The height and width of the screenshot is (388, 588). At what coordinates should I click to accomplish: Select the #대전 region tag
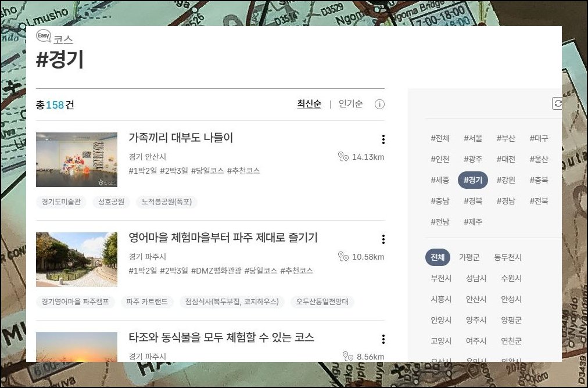tap(506, 159)
